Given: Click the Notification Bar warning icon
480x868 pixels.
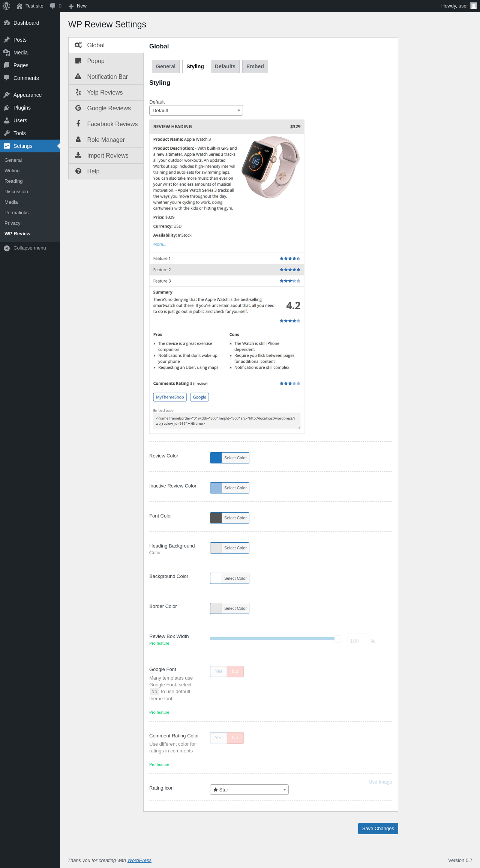Looking at the screenshot, I should (x=78, y=77).
